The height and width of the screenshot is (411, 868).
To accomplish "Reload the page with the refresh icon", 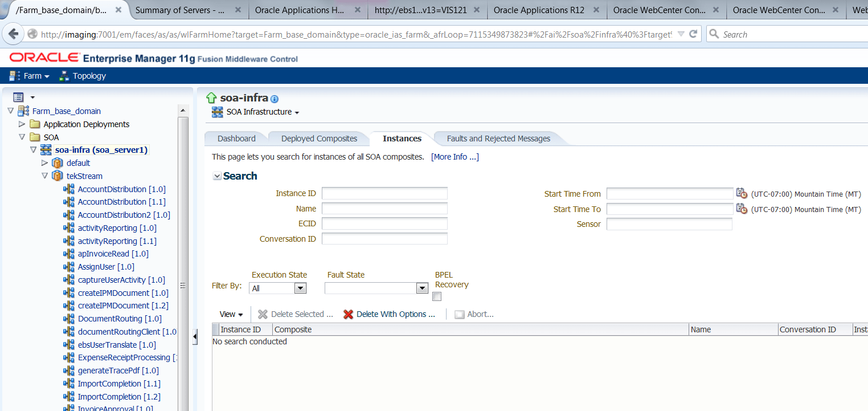I will pyautogui.click(x=693, y=34).
